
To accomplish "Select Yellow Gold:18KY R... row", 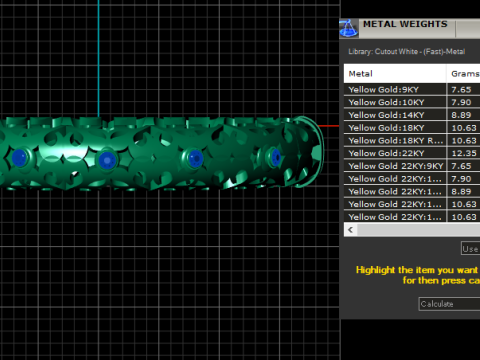I will (x=412, y=140).
